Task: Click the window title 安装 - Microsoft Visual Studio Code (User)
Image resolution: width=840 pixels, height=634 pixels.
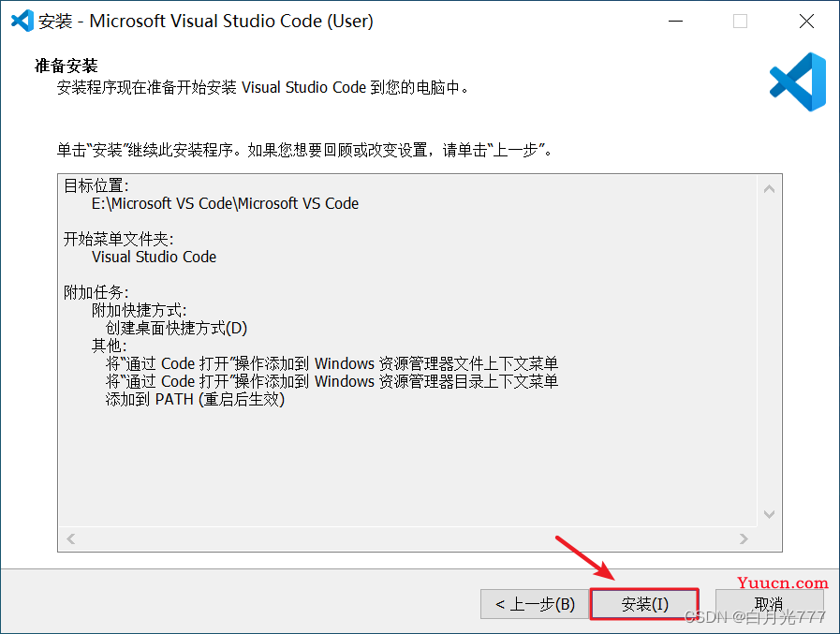Action: point(206,21)
